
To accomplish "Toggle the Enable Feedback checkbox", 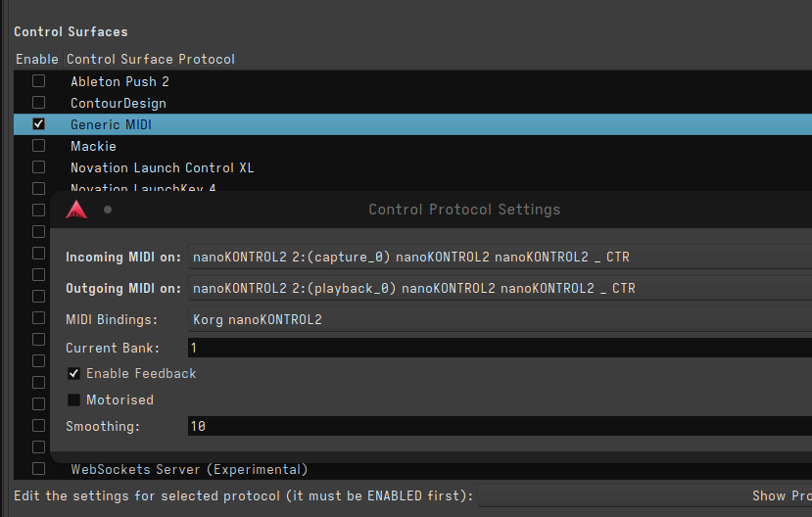I will pos(74,374).
